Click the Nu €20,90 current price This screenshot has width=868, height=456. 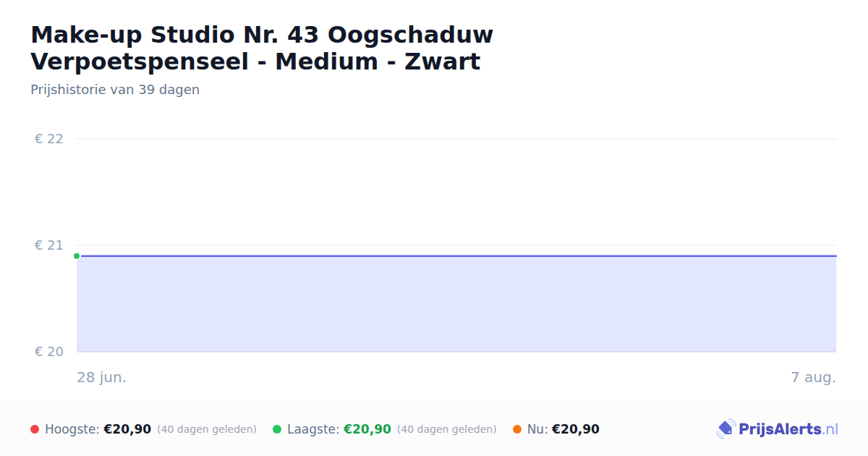click(x=576, y=429)
